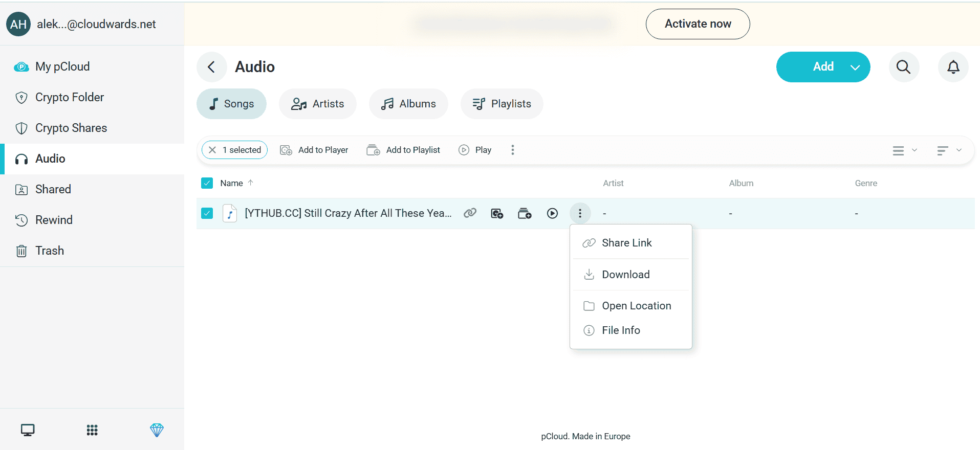The image size is (980, 450).
Task: Click the add-to-player icon on song row
Action: tap(497, 213)
